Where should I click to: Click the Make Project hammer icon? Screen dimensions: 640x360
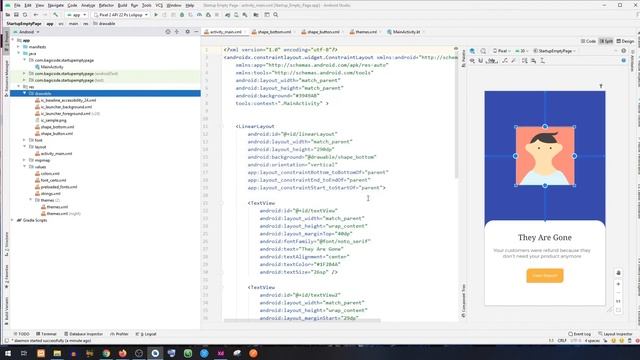pyautogui.click(x=56, y=15)
